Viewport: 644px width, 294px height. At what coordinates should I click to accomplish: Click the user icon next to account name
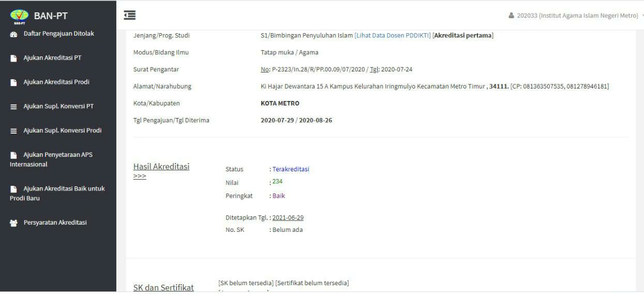pos(512,16)
